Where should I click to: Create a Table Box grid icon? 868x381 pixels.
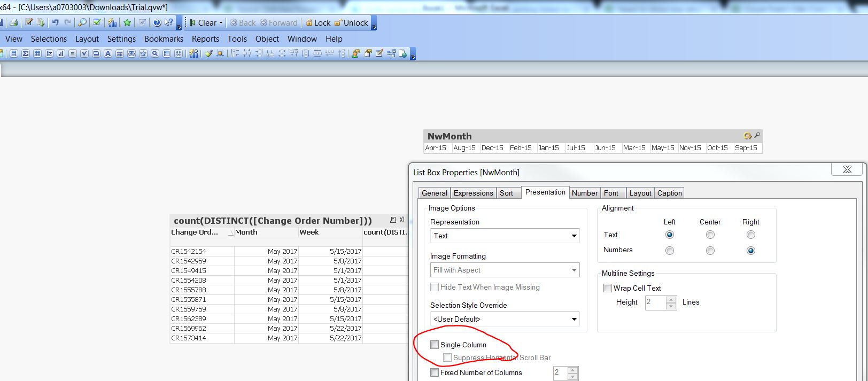click(37, 53)
